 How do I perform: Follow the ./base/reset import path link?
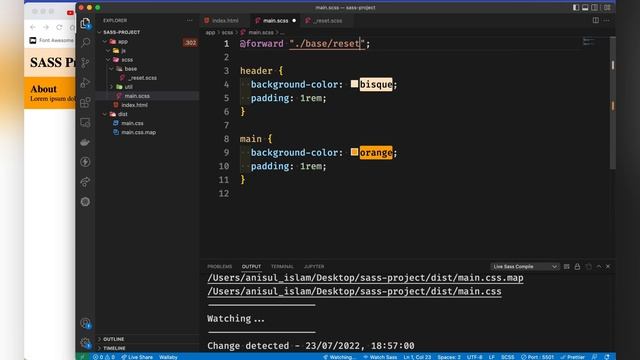pyautogui.click(x=327, y=44)
